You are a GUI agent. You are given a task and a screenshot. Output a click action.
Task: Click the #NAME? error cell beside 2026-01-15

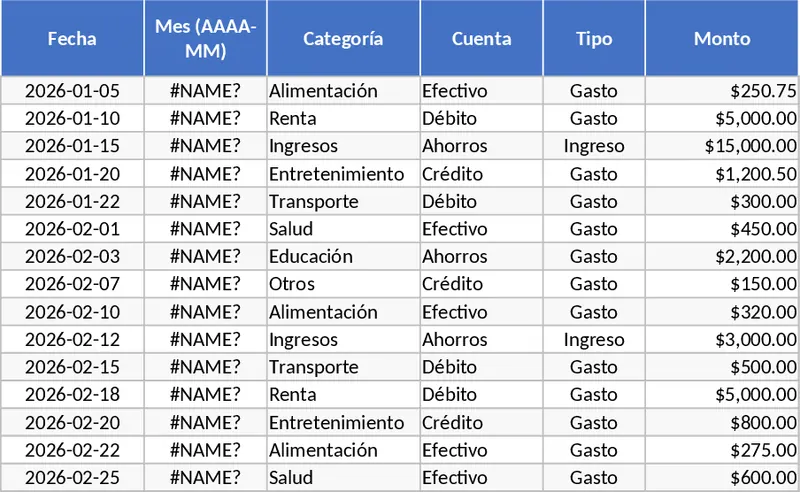coord(205,146)
